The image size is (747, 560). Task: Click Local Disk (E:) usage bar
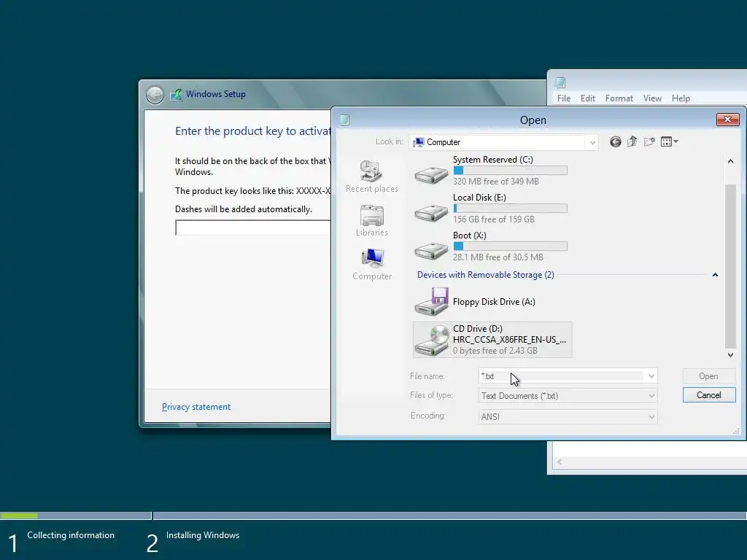(x=510, y=208)
